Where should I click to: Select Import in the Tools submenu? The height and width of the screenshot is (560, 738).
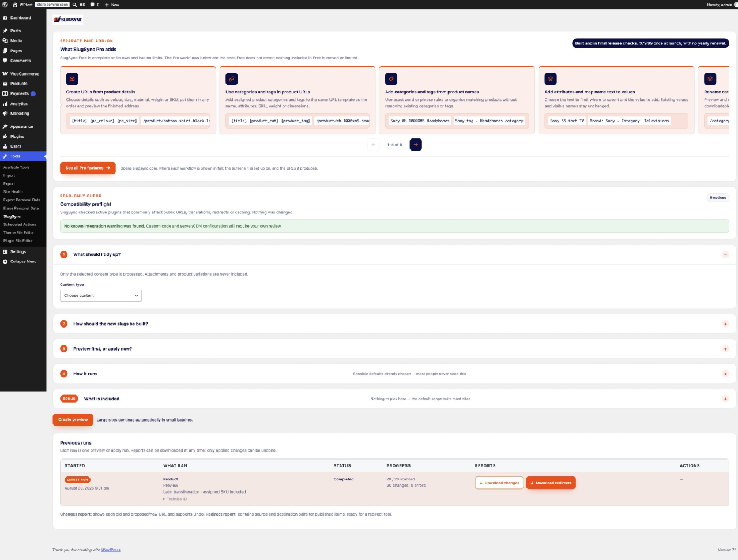pyautogui.click(x=9, y=175)
